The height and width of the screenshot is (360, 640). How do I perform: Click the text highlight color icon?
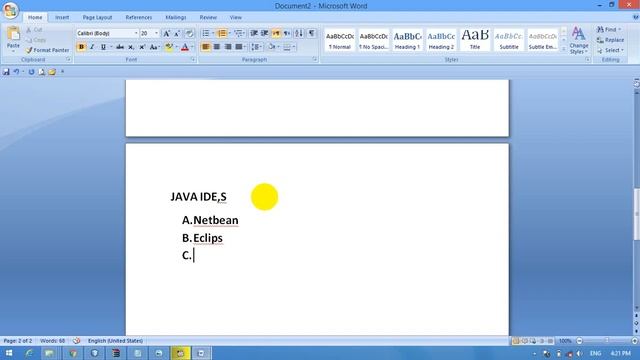coord(169,47)
